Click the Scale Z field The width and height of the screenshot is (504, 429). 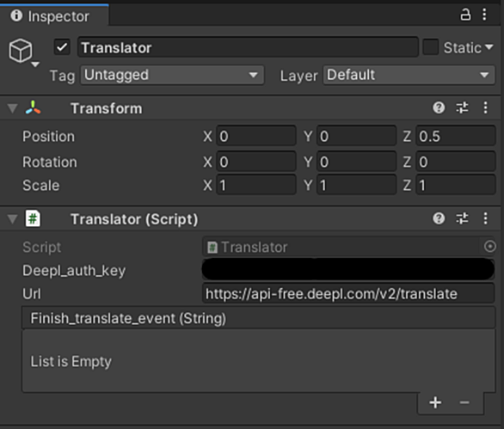pyautogui.click(x=456, y=185)
